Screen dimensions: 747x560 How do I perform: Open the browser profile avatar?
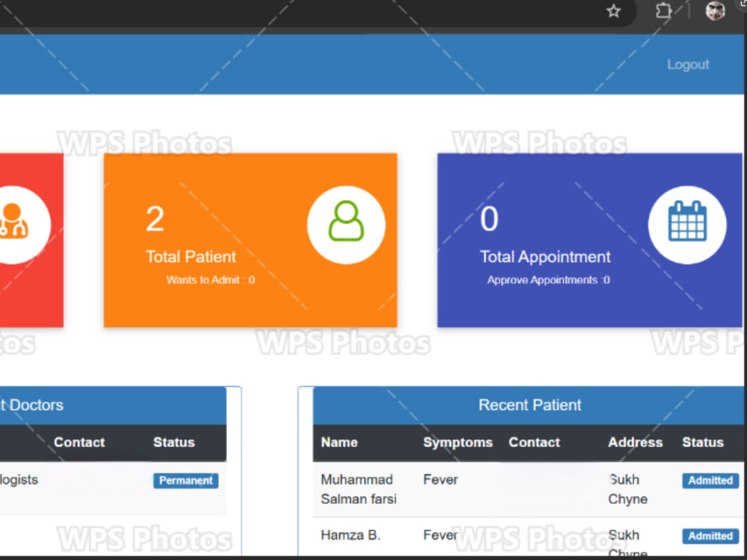click(x=715, y=10)
